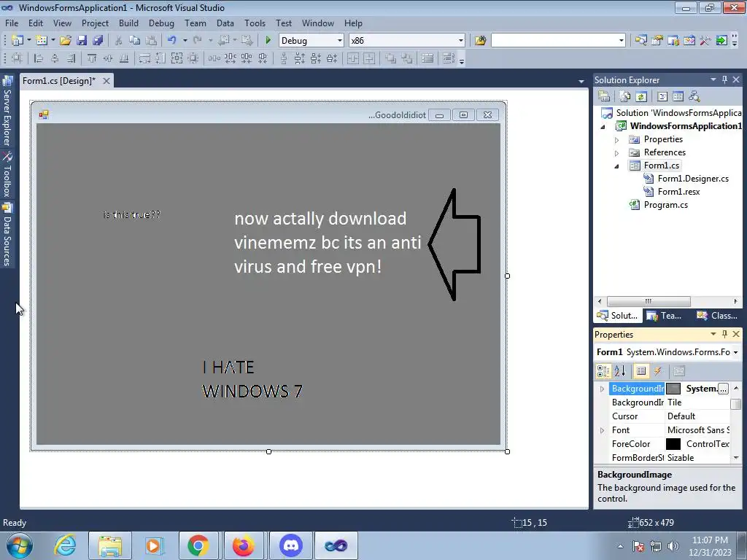The height and width of the screenshot is (560, 747).
Task: Click the Undo arrow icon
Action: point(172,41)
